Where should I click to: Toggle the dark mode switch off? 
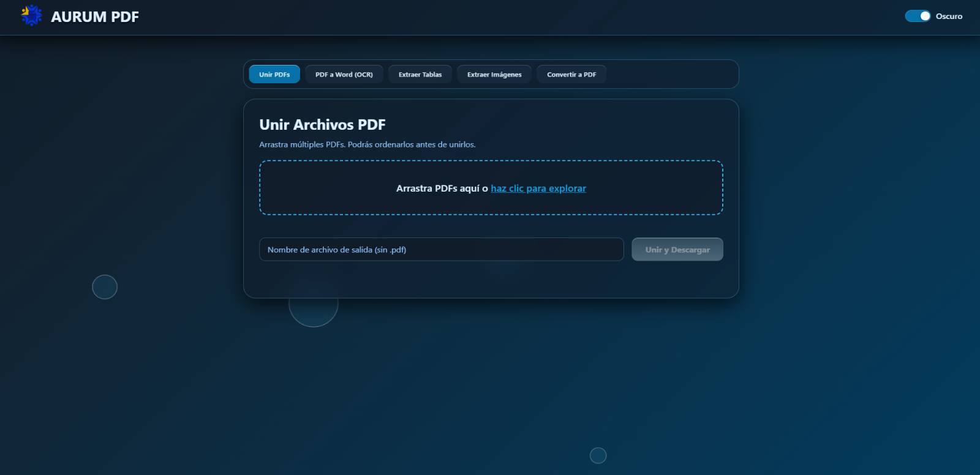click(x=918, y=16)
